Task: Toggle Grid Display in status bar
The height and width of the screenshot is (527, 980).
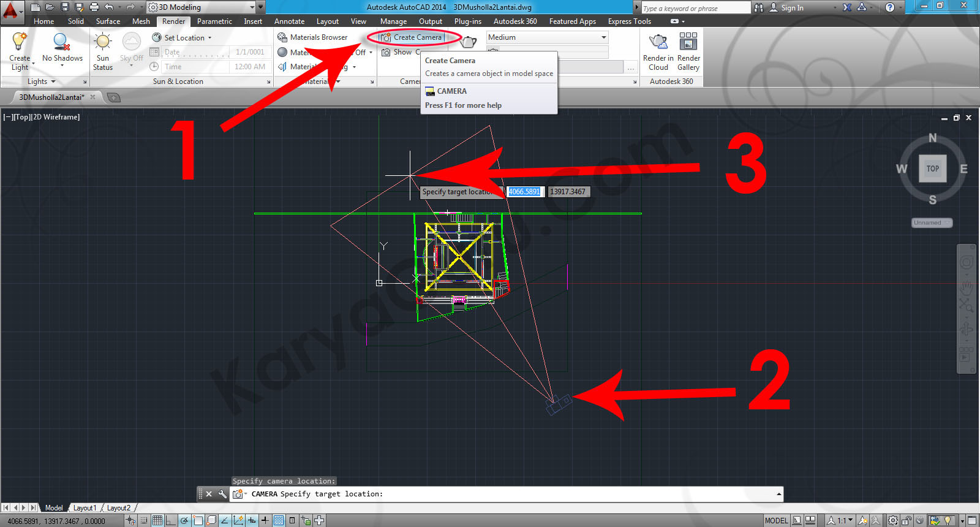Action: (x=157, y=520)
